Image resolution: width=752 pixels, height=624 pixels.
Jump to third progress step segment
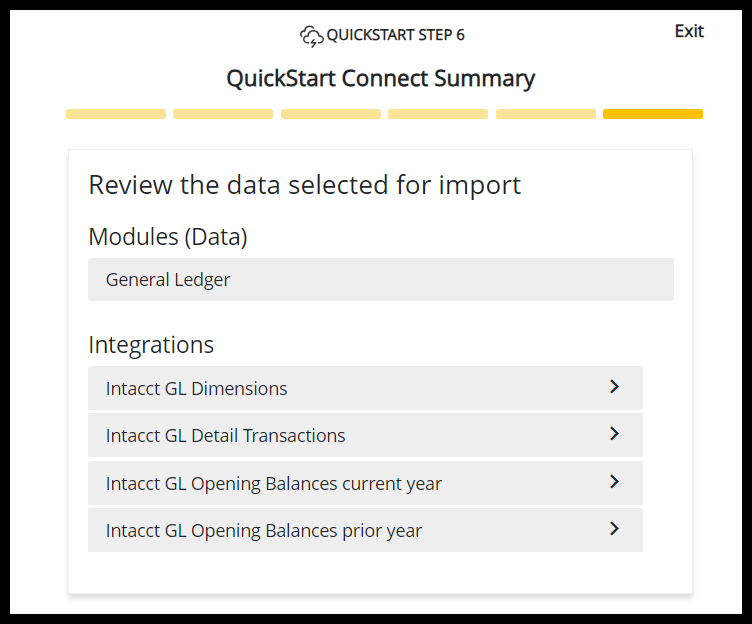coord(331,114)
